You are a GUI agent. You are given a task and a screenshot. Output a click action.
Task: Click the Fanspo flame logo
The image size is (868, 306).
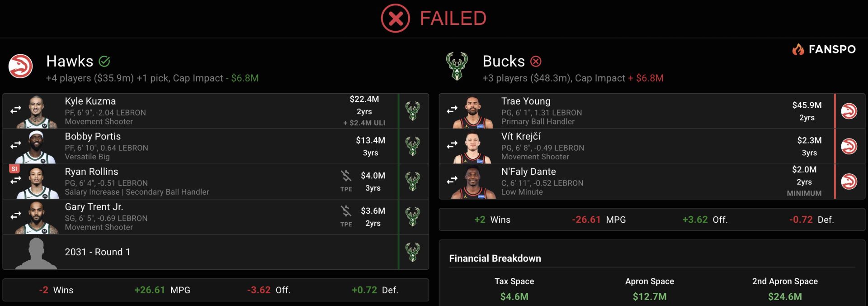[798, 49]
